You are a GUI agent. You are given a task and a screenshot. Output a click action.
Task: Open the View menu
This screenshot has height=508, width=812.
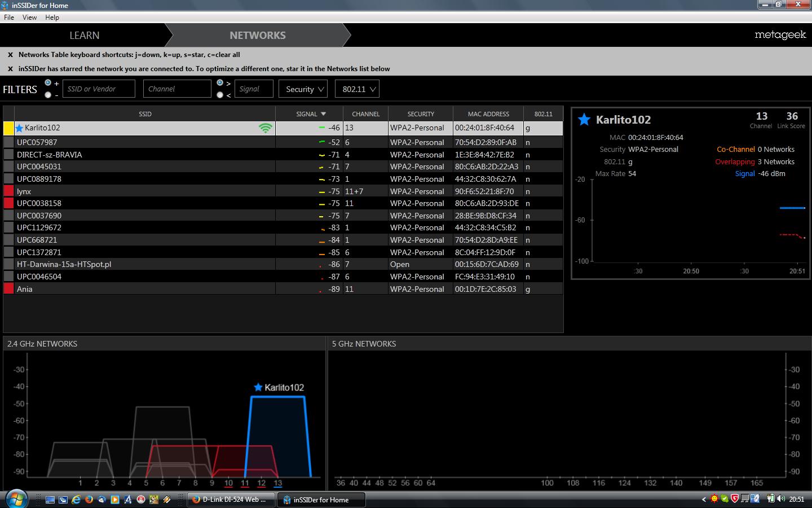point(29,17)
